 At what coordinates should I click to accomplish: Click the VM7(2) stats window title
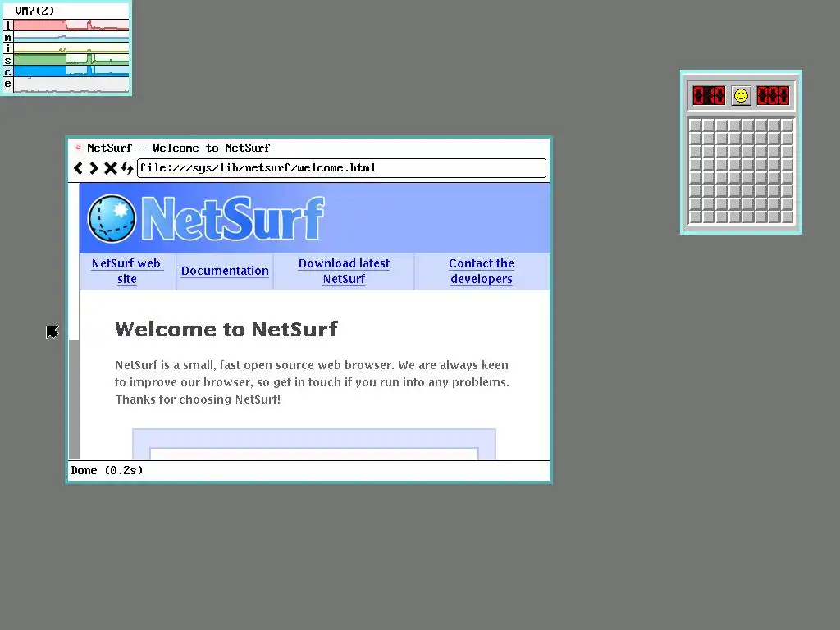click(34, 11)
